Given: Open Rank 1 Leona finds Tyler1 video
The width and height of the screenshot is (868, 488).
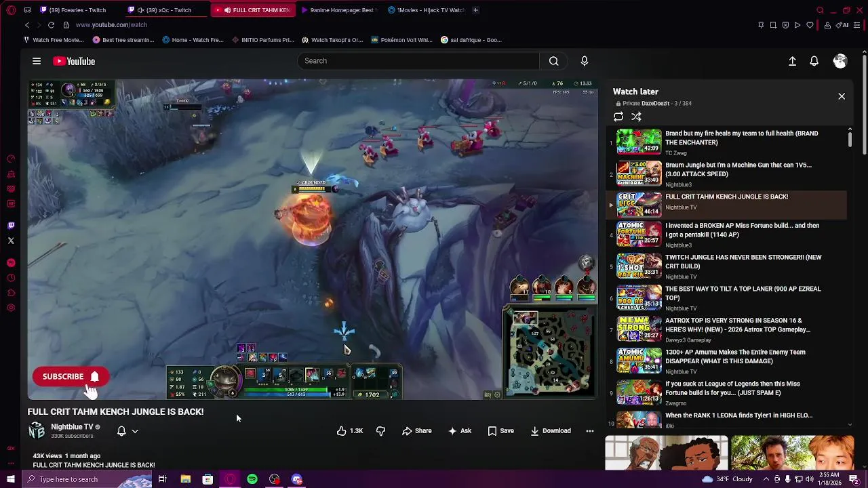Looking at the screenshot, I should (726, 420).
